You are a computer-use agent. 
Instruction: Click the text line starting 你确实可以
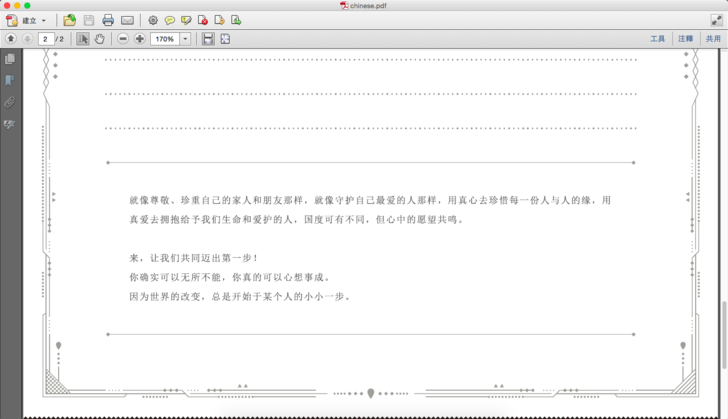(x=230, y=277)
